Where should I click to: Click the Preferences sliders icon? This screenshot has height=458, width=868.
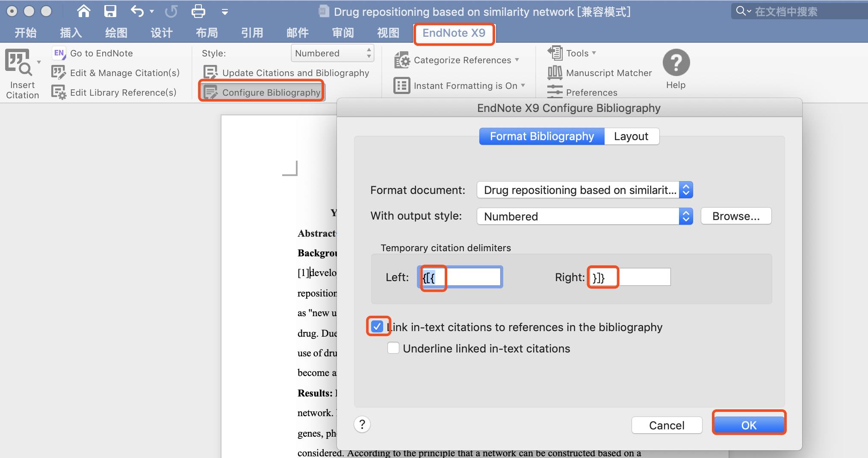coord(555,92)
